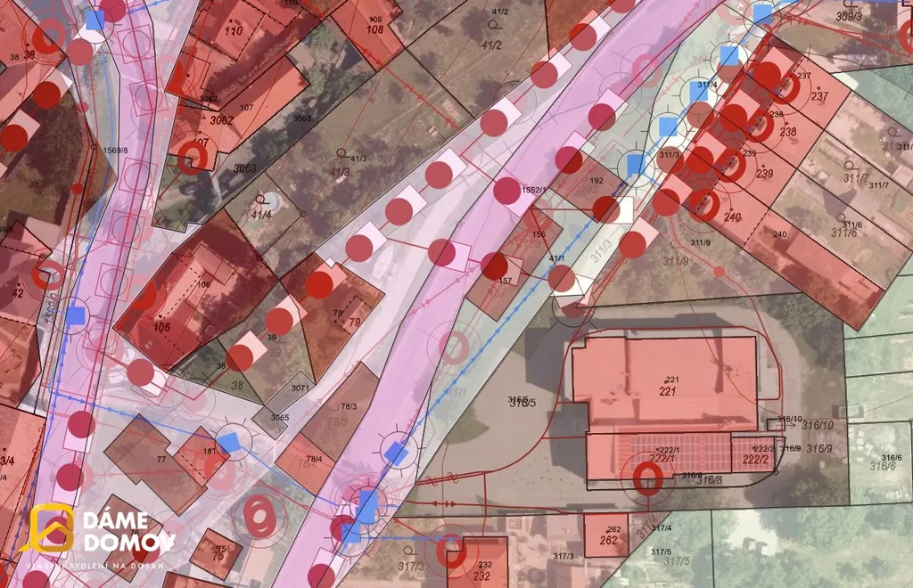The height and width of the screenshot is (588, 913).
Task: Click the Dáme Domov house logo icon
Action: pos(52,528)
